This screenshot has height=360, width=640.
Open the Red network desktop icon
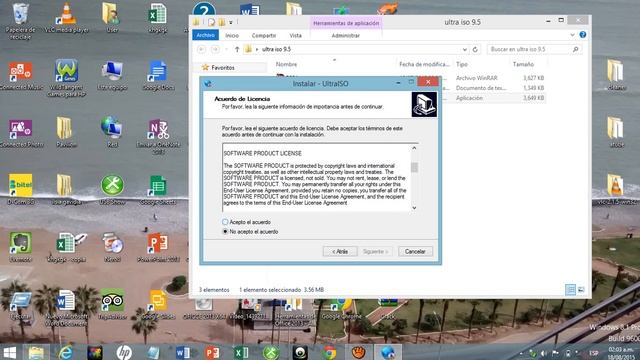(x=112, y=132)
